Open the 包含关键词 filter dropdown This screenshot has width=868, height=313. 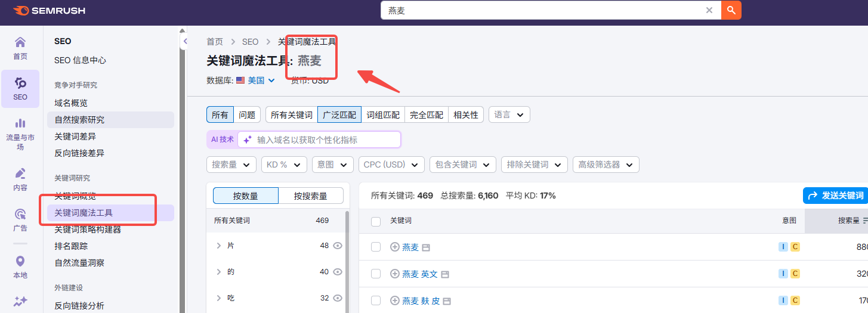coord(463,165)
